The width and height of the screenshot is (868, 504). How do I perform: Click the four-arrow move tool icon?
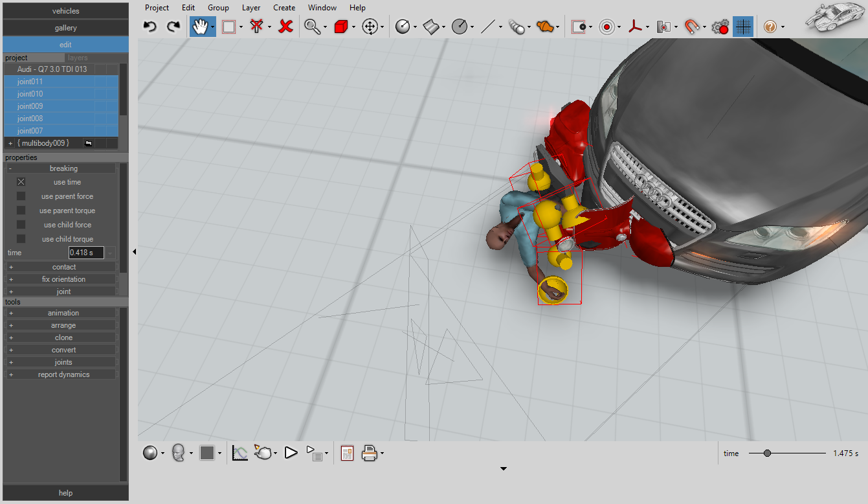click(x=370, y=27)
